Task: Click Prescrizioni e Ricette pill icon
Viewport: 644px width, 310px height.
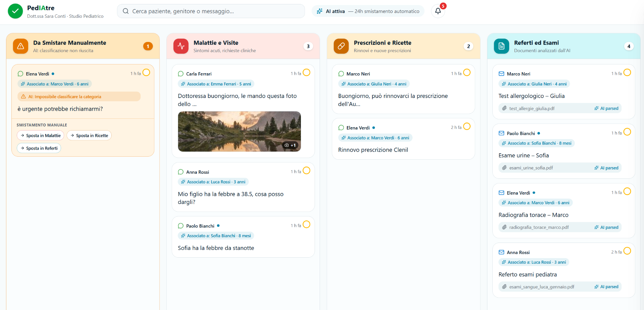Action: click(341, 46)
